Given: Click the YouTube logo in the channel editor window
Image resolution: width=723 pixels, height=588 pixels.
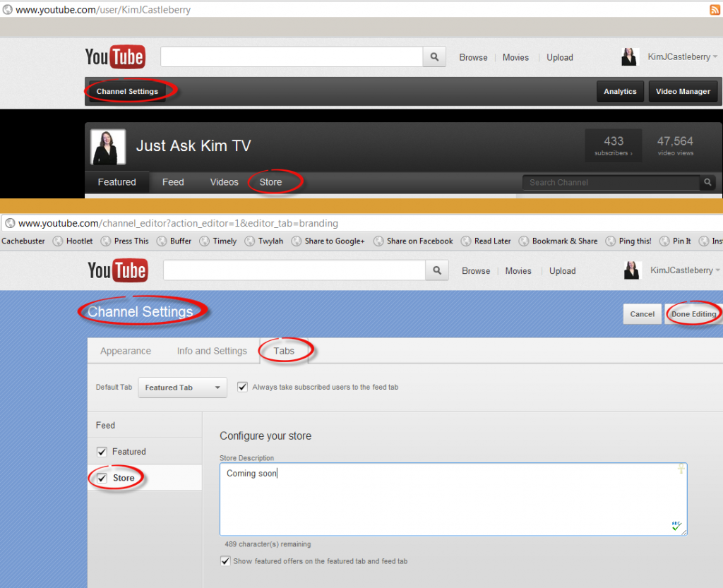Looking at the screenshot, I should pyautogui.click(x=118, y=270).
